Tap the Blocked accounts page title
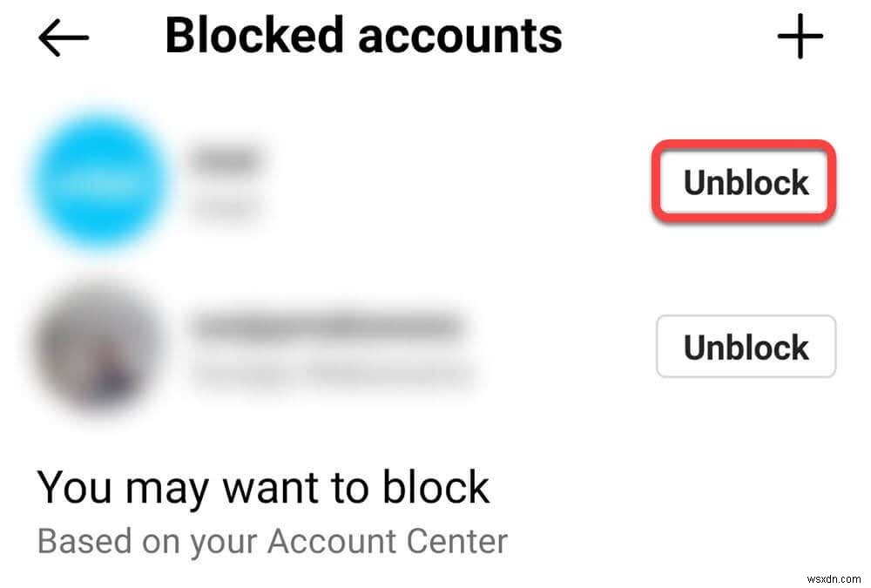This screenshot has width=871, height=588. click(364, 36)
